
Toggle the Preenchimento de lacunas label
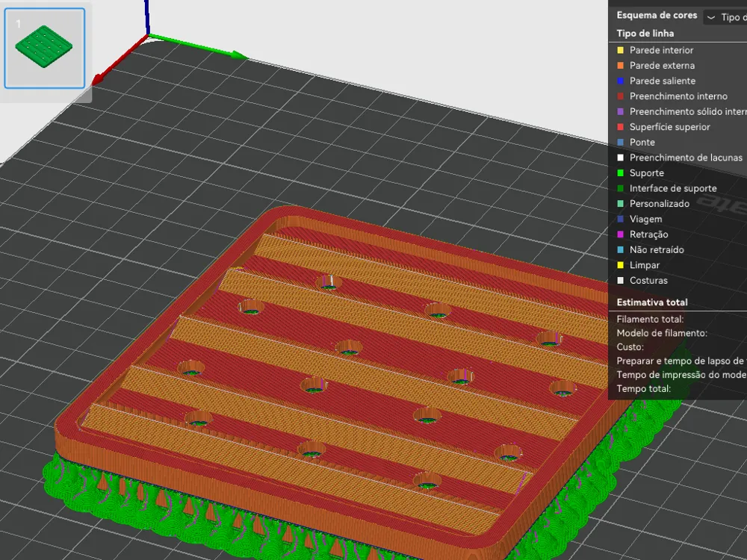pos(686,158)
